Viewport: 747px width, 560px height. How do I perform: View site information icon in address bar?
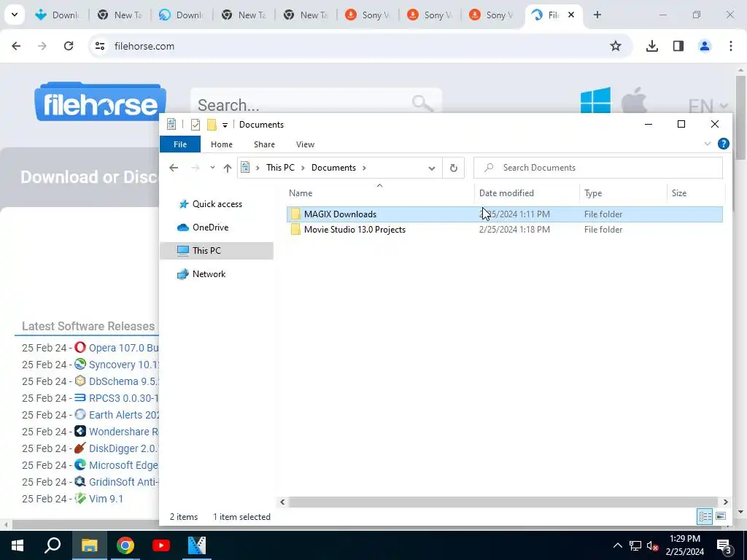pyautogui.click(x=100, y=46)
